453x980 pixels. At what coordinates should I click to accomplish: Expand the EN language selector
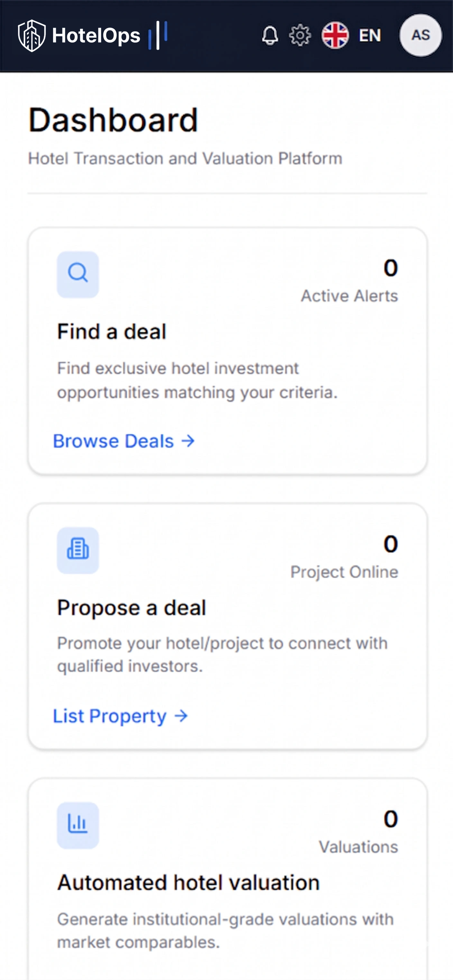coord(370,36)
